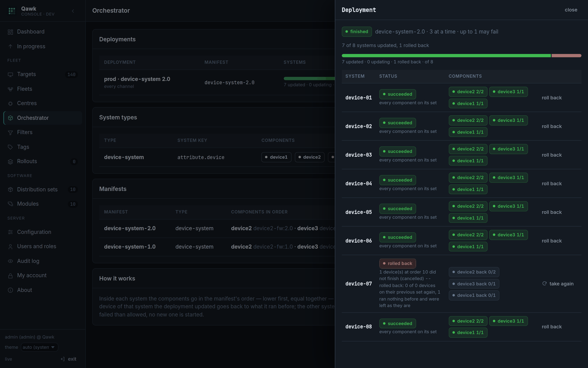Close the Deployment panel

[571, 10]
